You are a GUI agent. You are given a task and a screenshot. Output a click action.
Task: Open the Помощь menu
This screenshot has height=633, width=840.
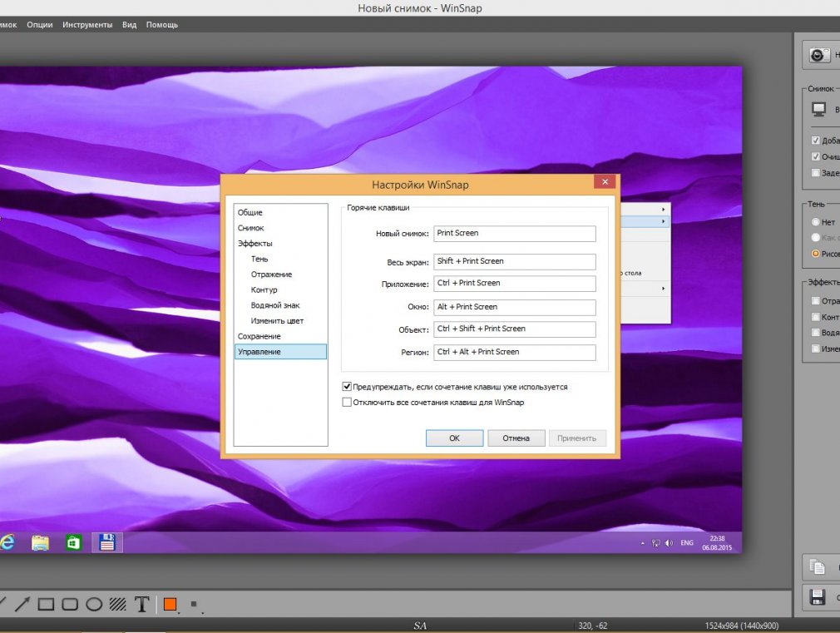tap(162, 25)
